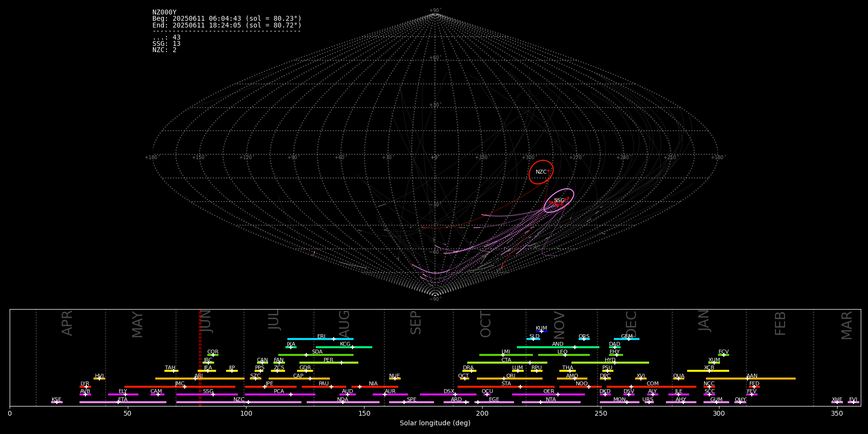The image size is (868, 434).
Task: Select the station ID text NZ000Y
Action: 164,13
